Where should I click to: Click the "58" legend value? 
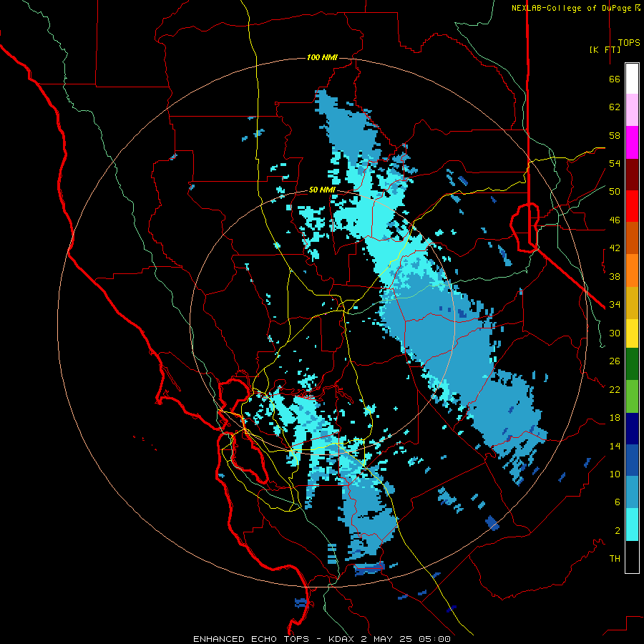[x=615, y=135]
